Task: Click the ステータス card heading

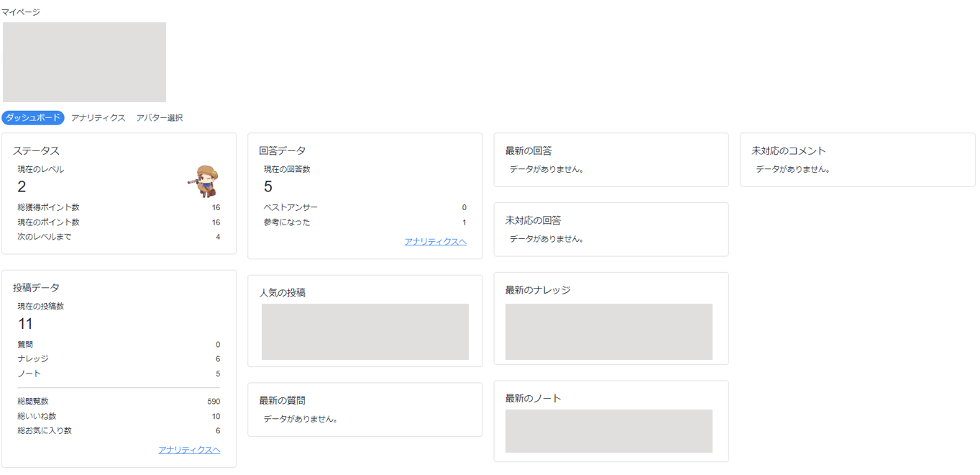Action: (x=36, y=151)
